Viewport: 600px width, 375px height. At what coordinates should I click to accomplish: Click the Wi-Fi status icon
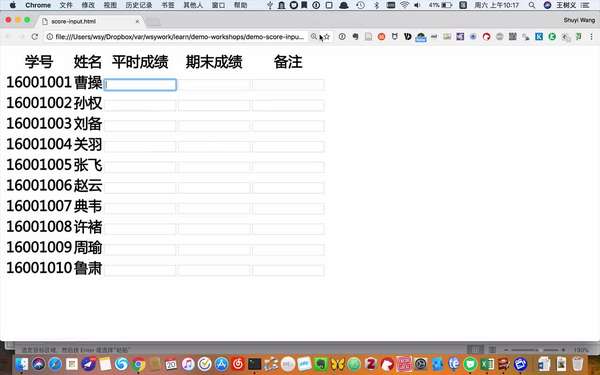tap(404, 5)
